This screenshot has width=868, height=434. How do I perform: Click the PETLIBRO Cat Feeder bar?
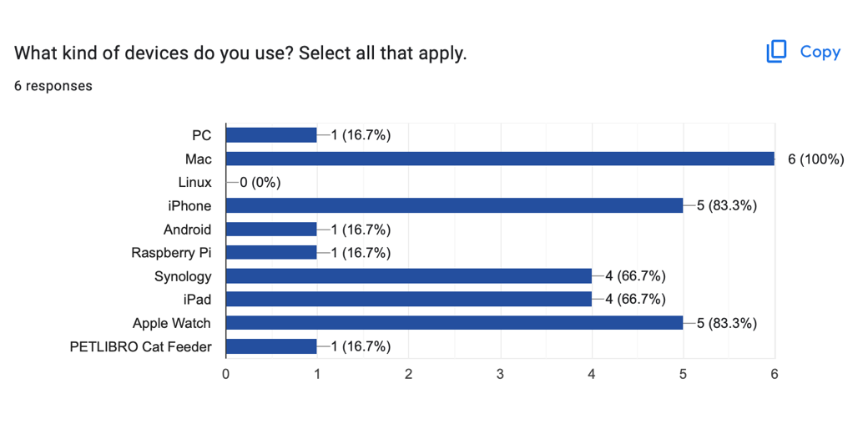271,346
